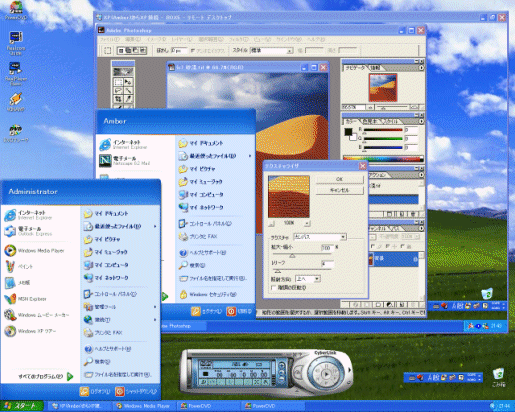Screen dimensions: 515x412
Task: Open the style dropdown in Photoshop options bar
Action: point(290,51)
